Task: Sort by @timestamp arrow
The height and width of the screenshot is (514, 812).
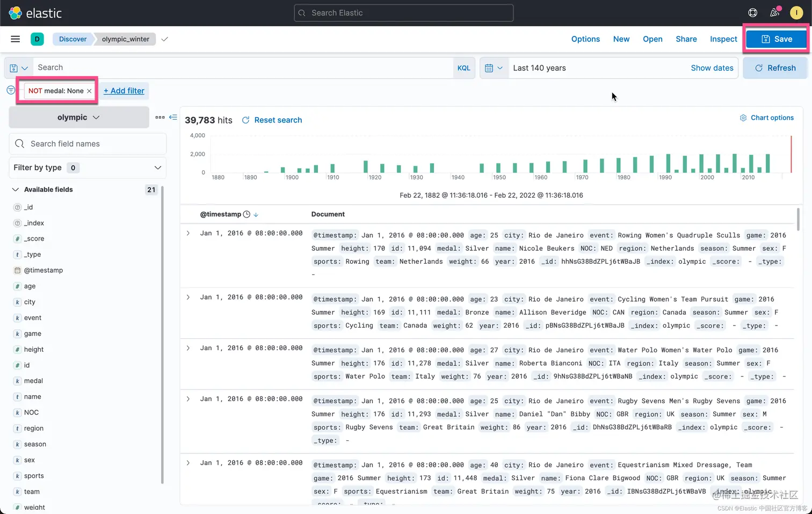Action: pos(256,214)
